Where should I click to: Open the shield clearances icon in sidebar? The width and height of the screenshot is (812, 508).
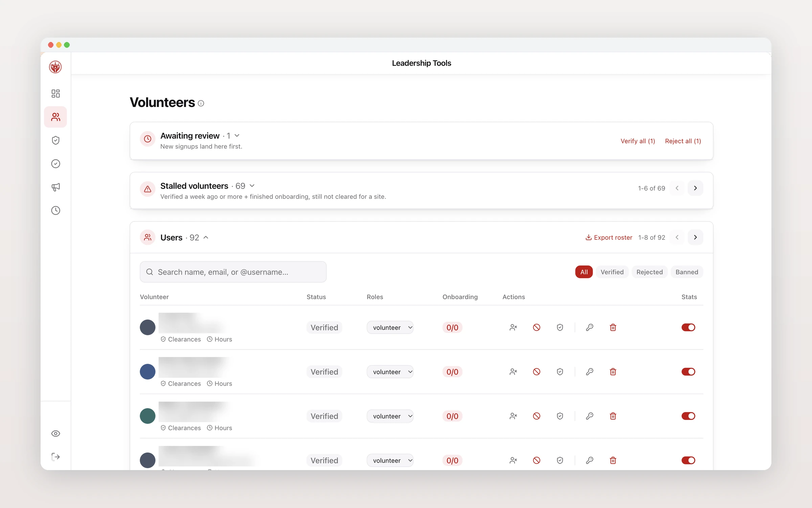(55, 140)
